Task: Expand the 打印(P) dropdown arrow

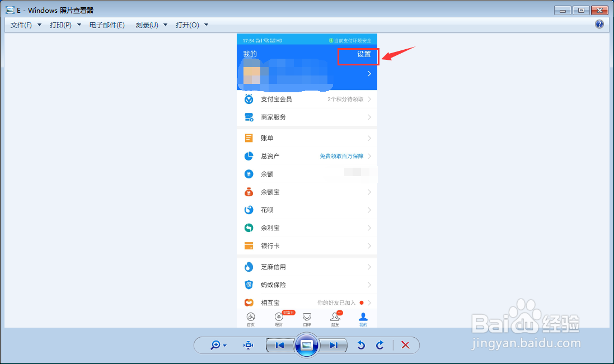Action: coord(79,25)
